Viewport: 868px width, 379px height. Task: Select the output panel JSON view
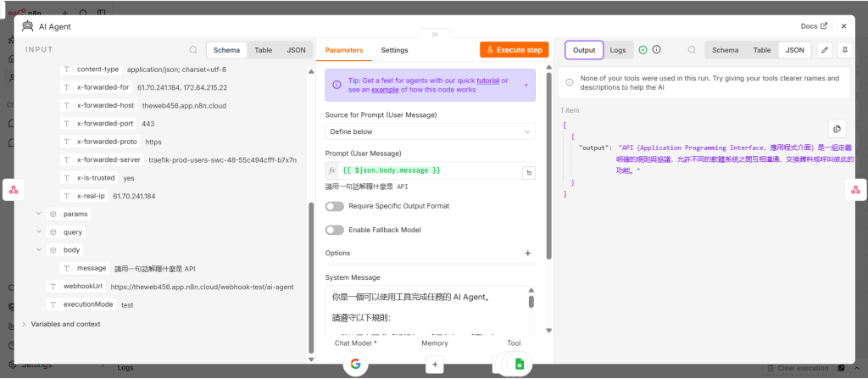pyautogui.click(x=795, y=50)
